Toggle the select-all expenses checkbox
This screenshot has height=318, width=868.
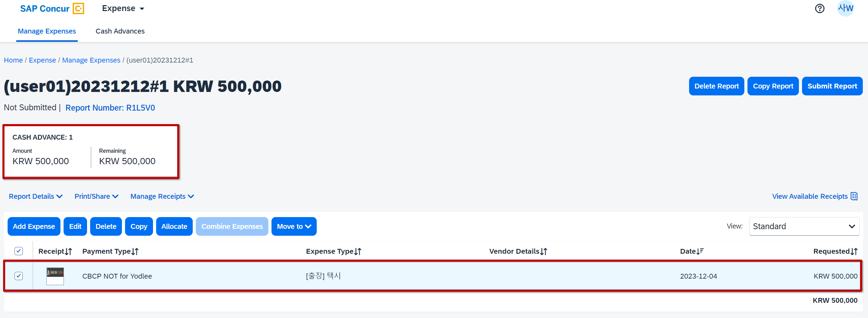(x=19, y=251)
